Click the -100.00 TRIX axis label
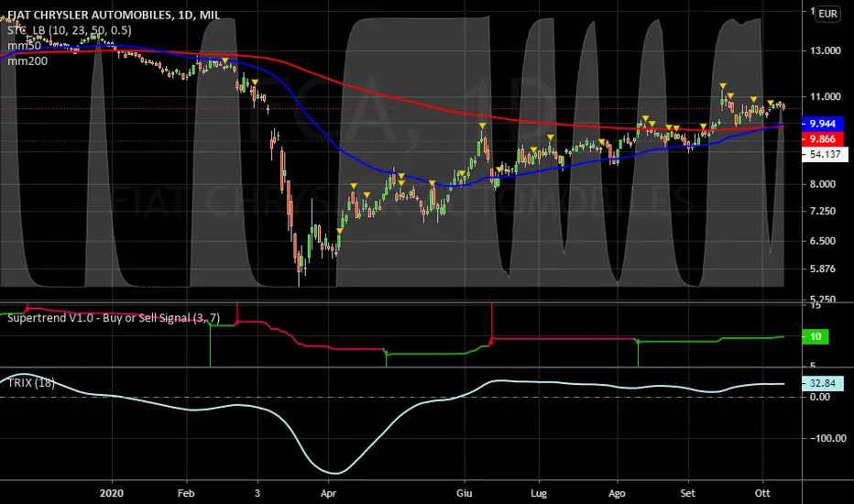This screenshot has width=854, height=504. pyautogui.click(x=827, y=438)
